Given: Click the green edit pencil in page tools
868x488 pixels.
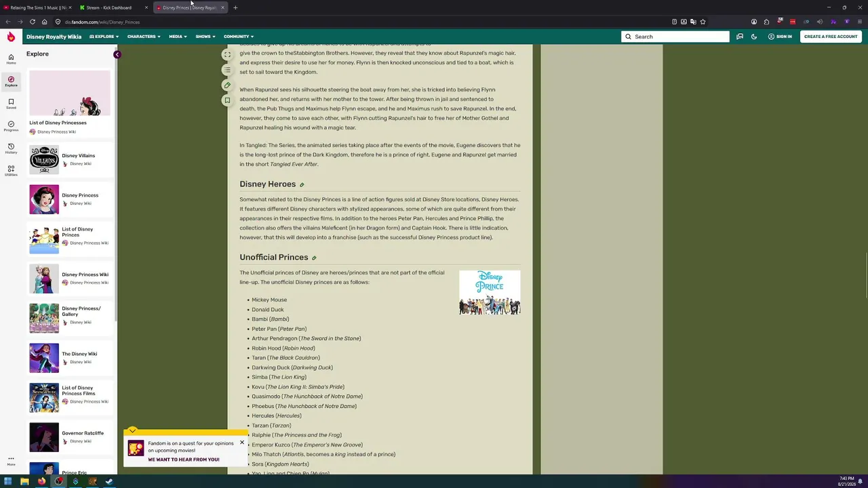Looking at the screenshot, I should pos(227,85).
